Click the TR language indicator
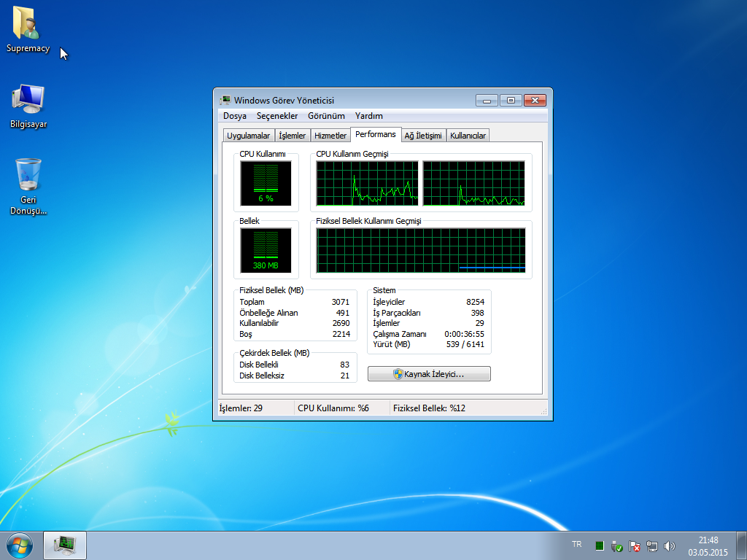747x560 pixels. point(577,545)
